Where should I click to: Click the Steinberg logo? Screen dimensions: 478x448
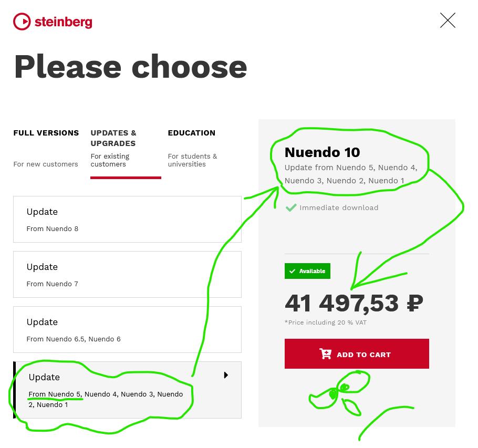point(53,22)
